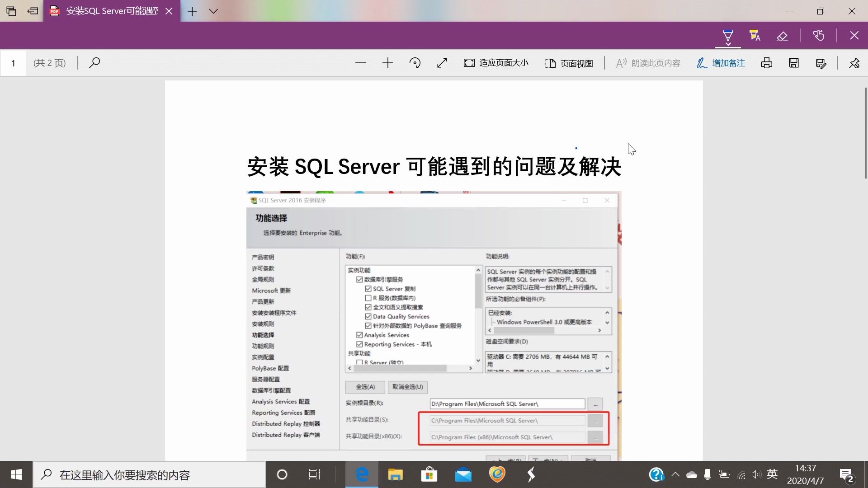This screenshot has height=488, width=868.
Task: Click the search magnifier in PDF toolbar
Action: 94,63
